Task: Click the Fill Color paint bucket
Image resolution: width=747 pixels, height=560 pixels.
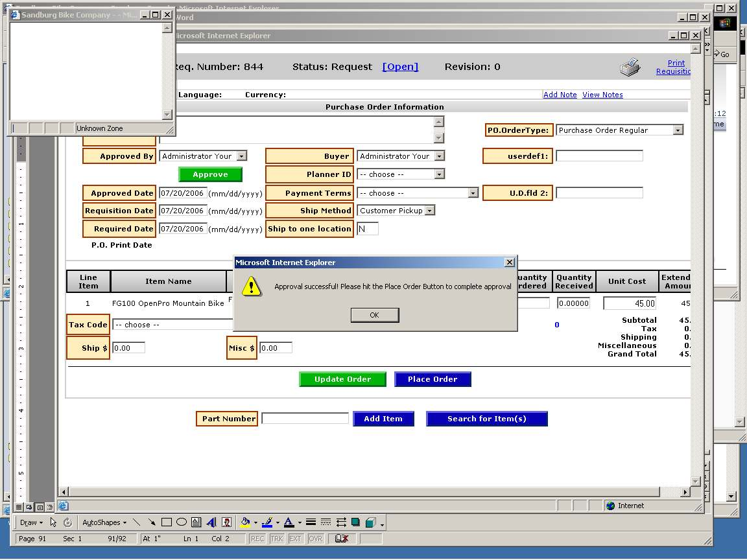Action: click(x=245, y=522)
